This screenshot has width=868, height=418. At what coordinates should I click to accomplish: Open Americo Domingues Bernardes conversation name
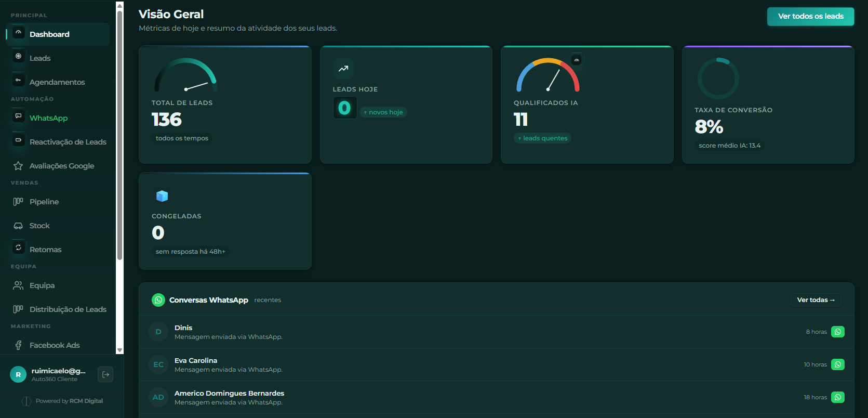pos(229,393)
